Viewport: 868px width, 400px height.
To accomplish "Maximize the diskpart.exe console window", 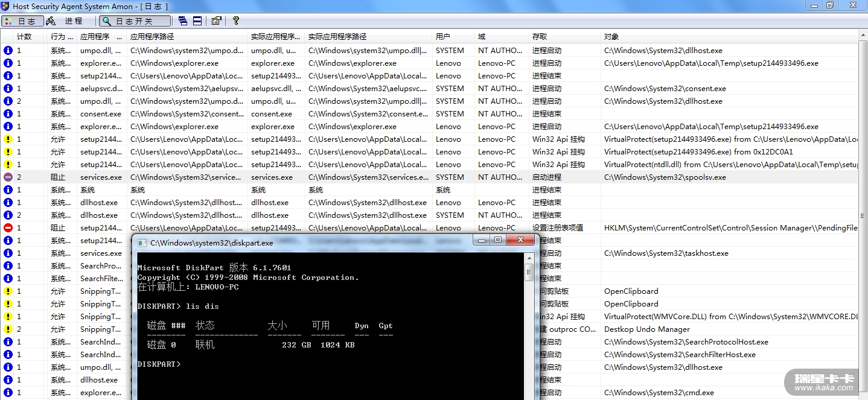I will (498, 240).
